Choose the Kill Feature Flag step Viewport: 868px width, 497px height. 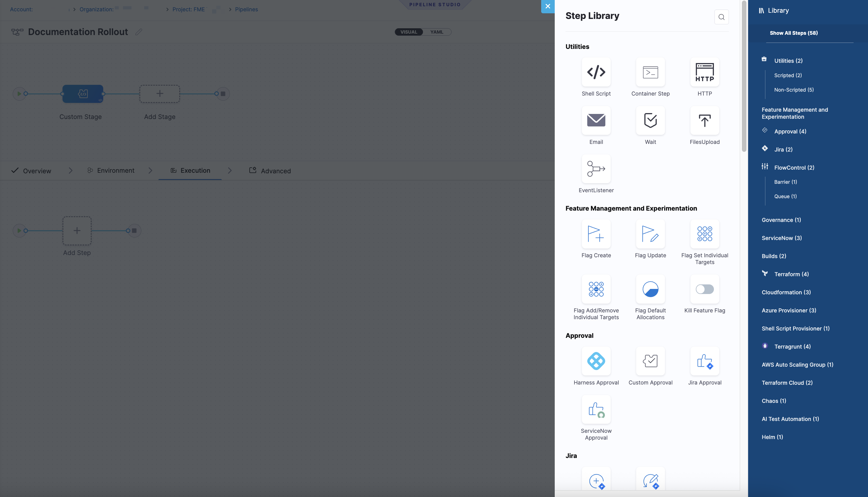click(x=705, y=289)
